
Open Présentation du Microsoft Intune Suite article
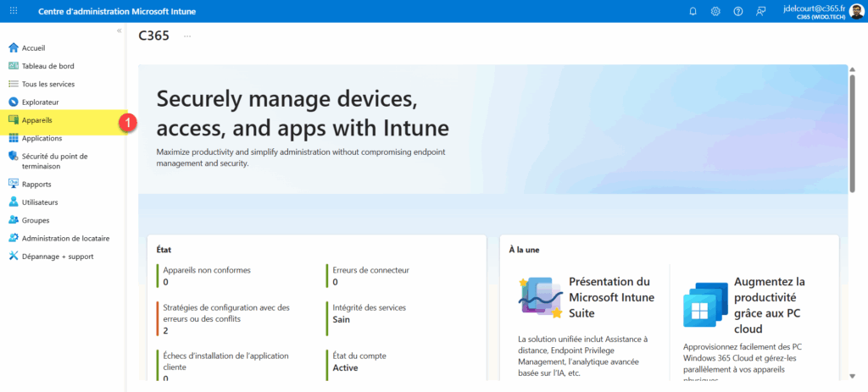(x=612, y=297)
